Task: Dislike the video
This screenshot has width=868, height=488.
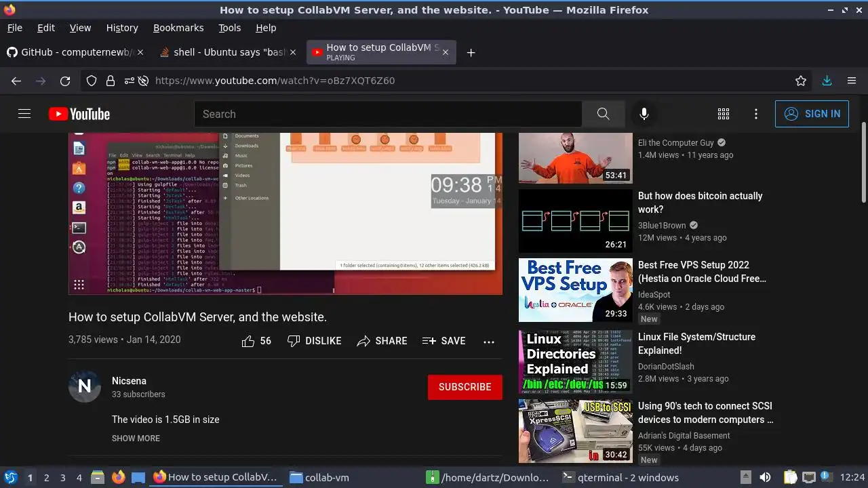Action: pyautogui.click(x=314, y=341)
